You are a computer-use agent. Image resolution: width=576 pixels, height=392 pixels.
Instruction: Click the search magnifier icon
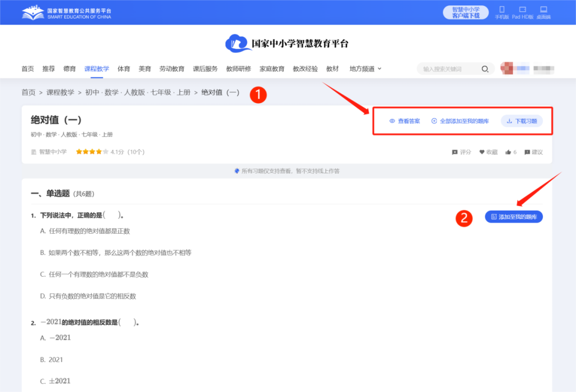point(485,68)
